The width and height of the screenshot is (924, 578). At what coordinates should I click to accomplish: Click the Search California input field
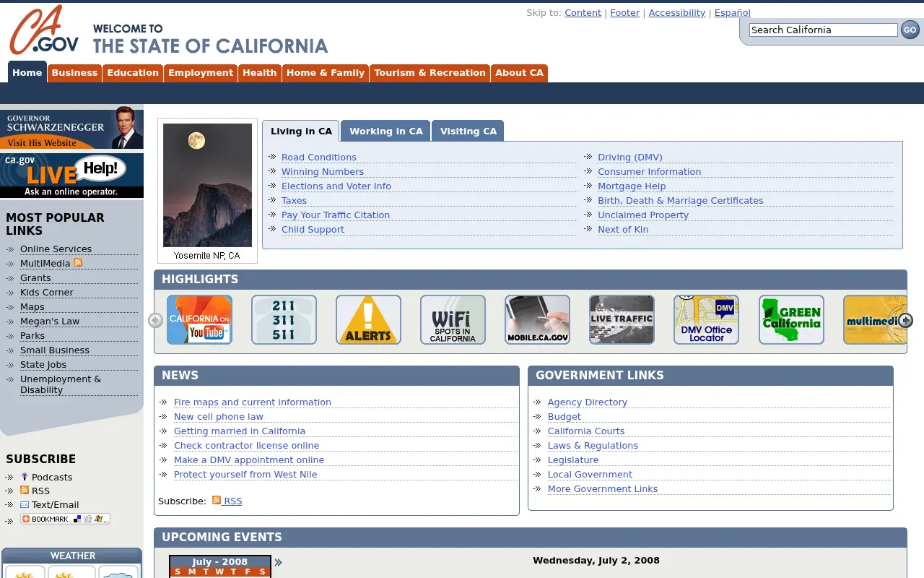(x=823, y=30)
